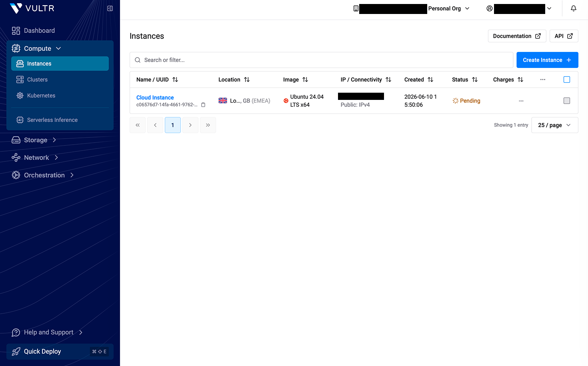The image size is (588, 366).
Task: Click the Pending status text
Action: click(x=470, y=101)
